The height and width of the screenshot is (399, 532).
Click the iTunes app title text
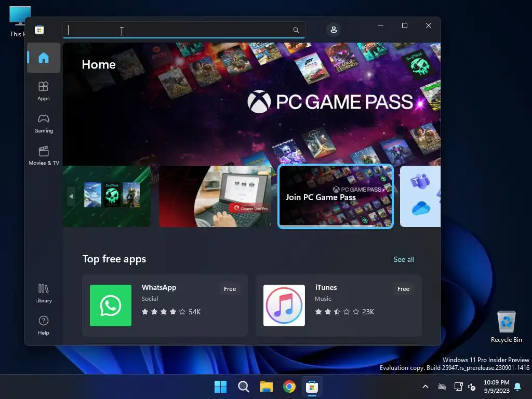click(326, 287)
